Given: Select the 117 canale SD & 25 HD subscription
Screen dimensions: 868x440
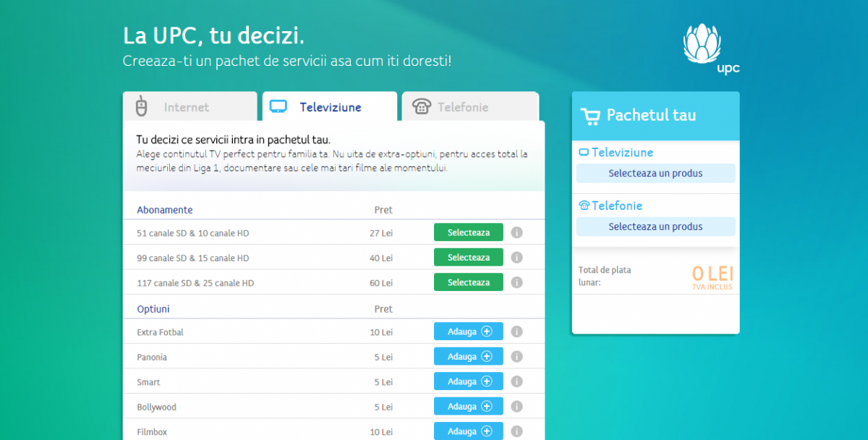Looking at the screenshot, I should [468, 282].
